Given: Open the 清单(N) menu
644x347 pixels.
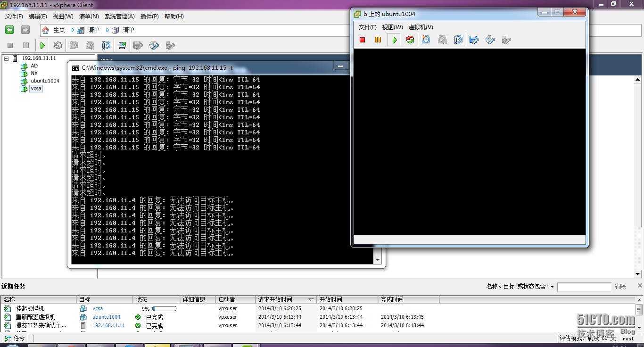Looking at the screenshot, I should pyautogui.click(x=89, y=17).
